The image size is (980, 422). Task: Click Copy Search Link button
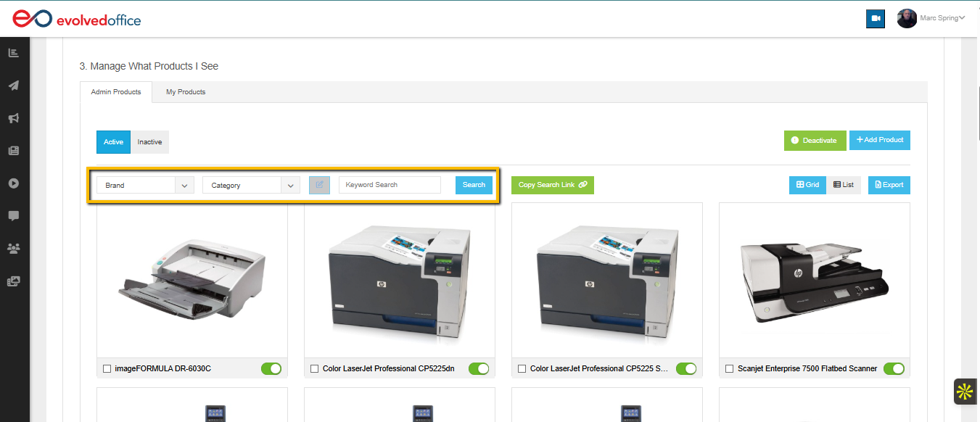click(553, 185)
